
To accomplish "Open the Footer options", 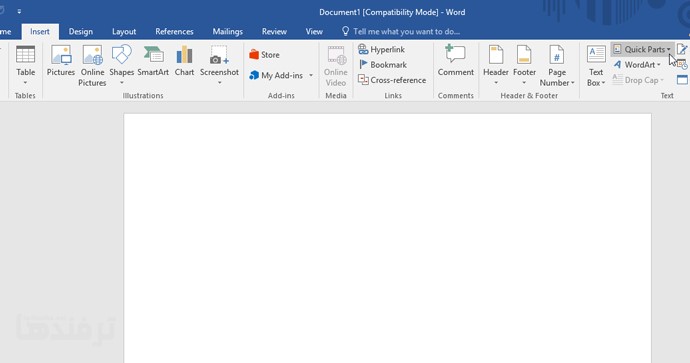I will 524,65.
